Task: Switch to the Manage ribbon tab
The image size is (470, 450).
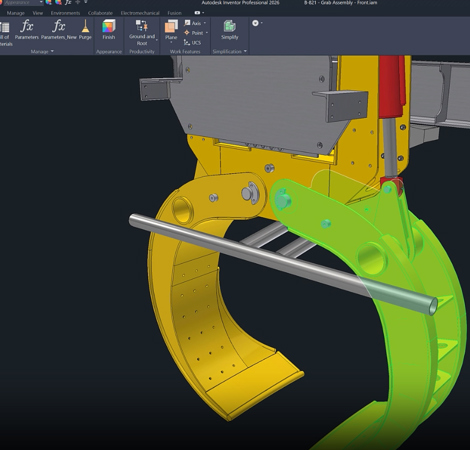Action: pos(16,13)
